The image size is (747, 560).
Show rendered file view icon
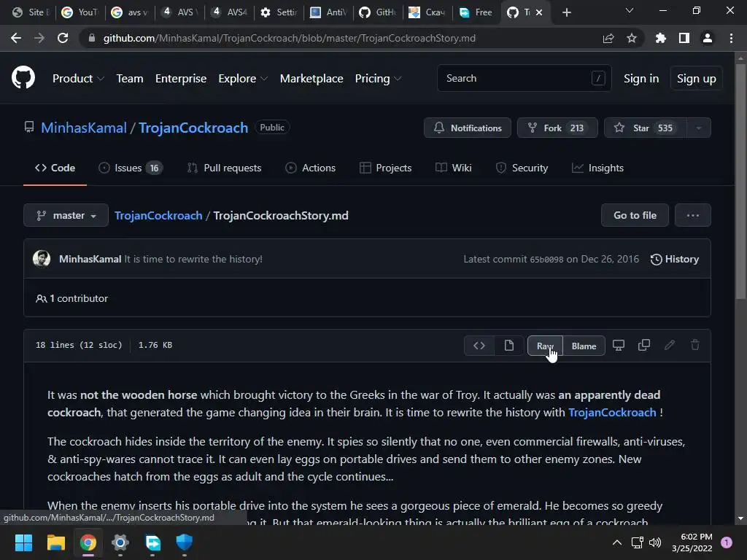click(x=508, y=346)
